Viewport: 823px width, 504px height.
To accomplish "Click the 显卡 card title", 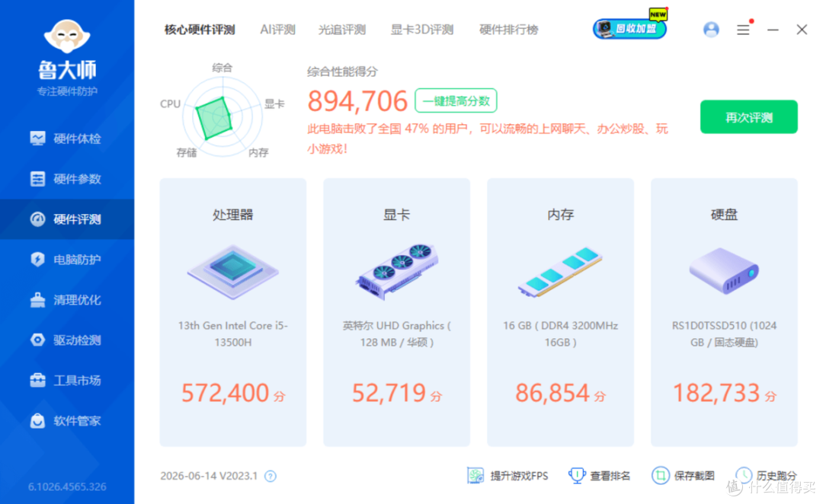I will (397, 215).
